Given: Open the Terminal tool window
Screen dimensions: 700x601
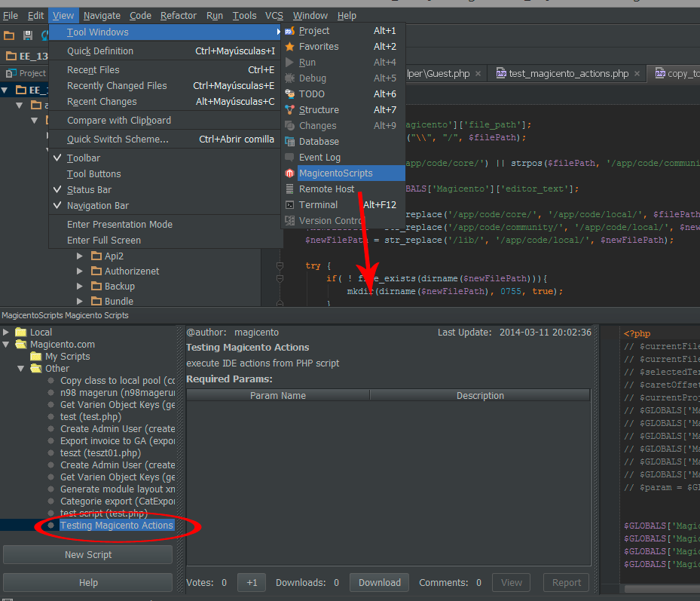Looking at the screenshot, I should coord(343,204).
